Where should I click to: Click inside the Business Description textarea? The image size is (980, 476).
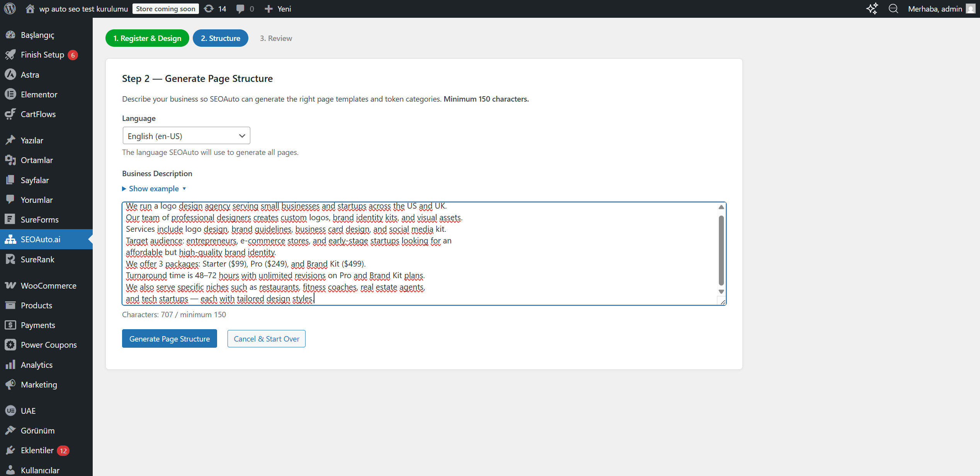(x=386, y=251)
